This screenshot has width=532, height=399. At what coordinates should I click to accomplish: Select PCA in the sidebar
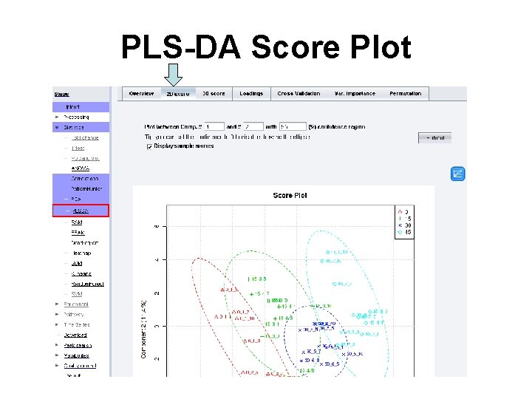tap(76, 199)
